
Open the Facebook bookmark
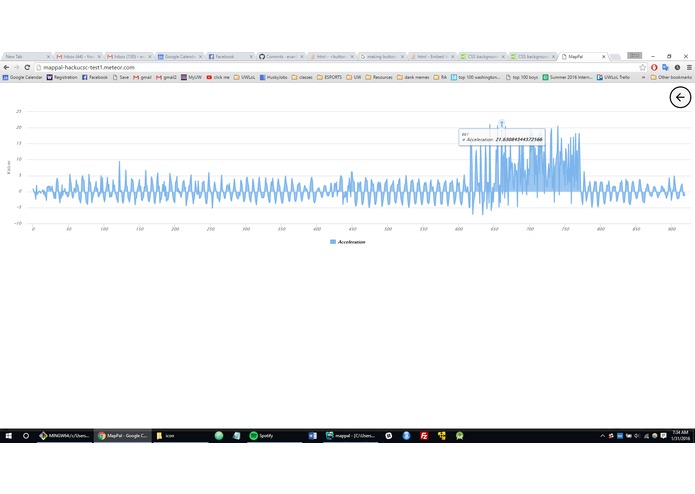95,77
